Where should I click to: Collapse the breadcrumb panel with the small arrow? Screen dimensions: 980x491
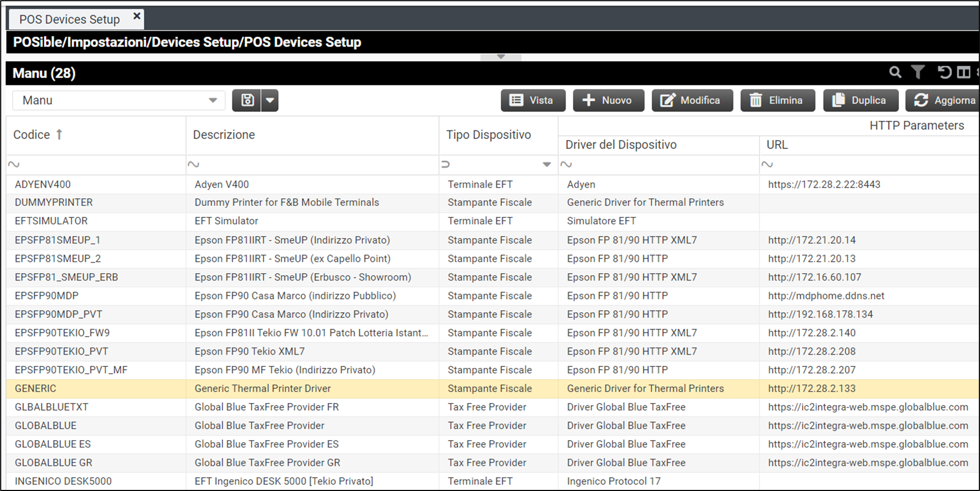click(x=501, y=57)
